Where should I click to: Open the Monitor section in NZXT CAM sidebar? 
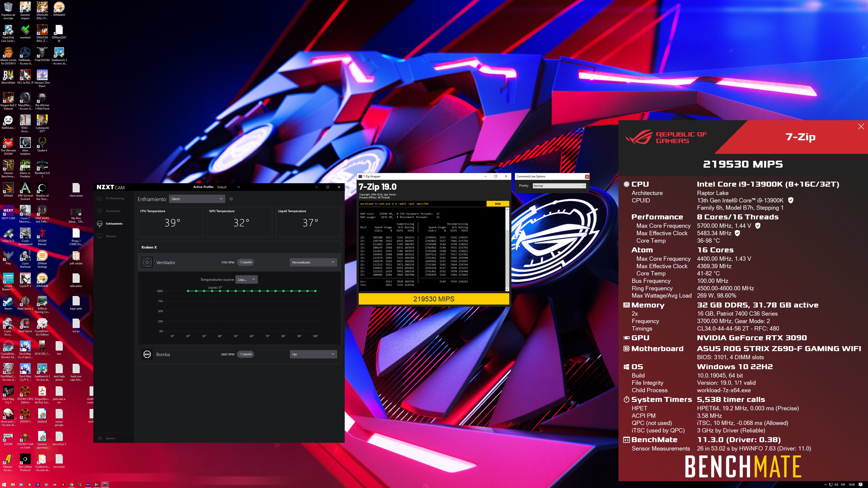(x=107, y=236)
